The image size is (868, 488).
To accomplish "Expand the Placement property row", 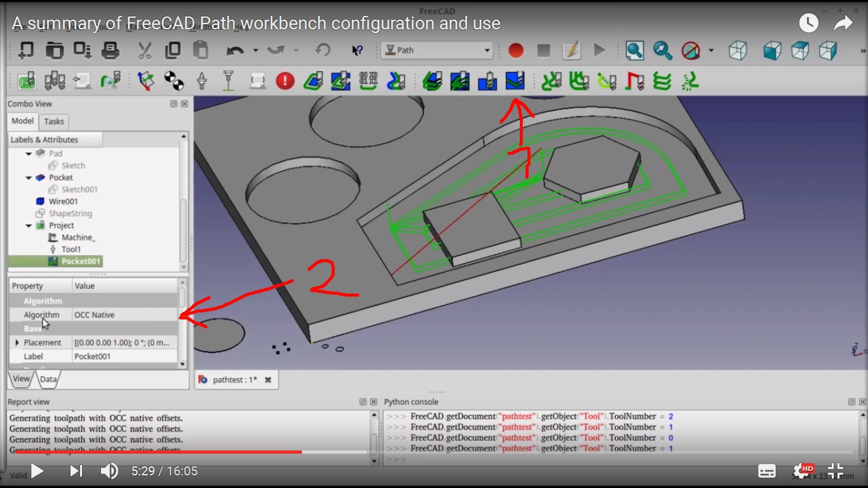I will (x=17, y=342).
